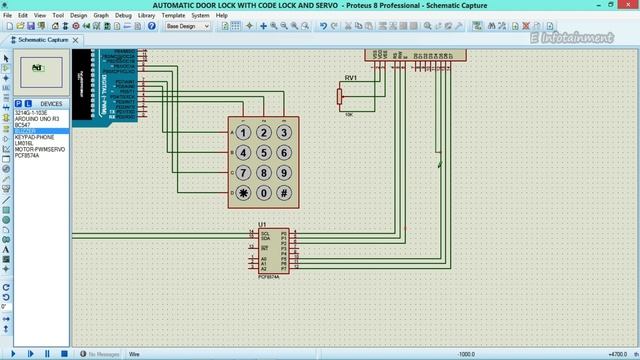Select the 2D circle graphics tool
The width and height of the screenshot is (640, 360).
tap(6, 220)
